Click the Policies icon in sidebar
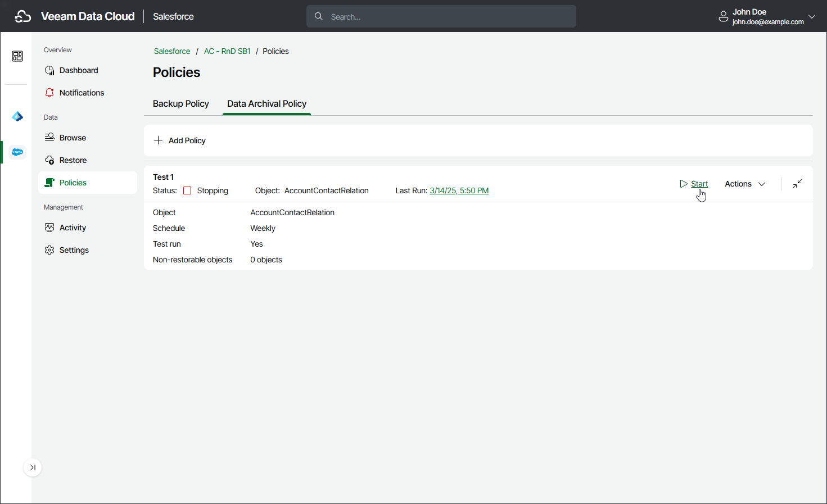This screenshot has width=827, height=504. (49, 183)
